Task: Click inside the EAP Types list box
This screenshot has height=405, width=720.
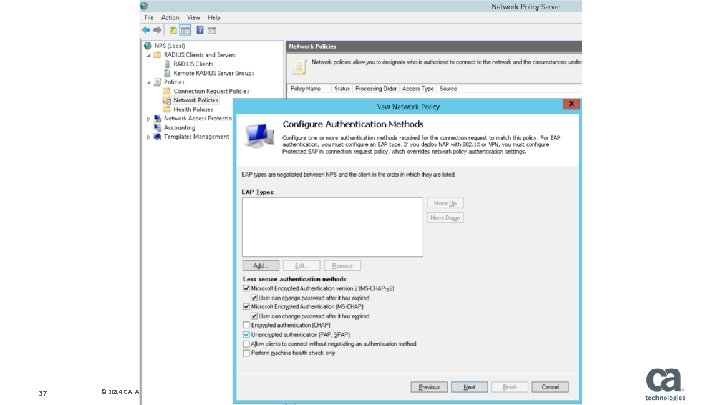Action: click(332, 227)
